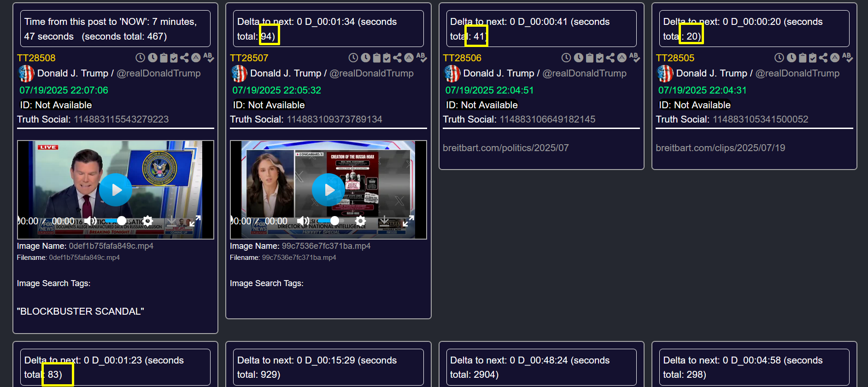Click the checked clipboard icon on TT28506
The height and width of the screenshot is (387, 868).
click(600, 58)
